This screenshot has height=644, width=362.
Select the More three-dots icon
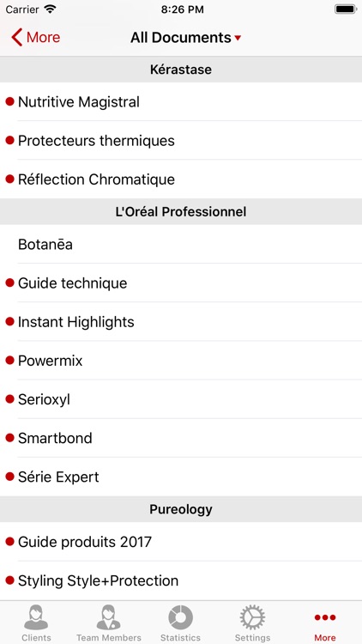coord(324,617)
